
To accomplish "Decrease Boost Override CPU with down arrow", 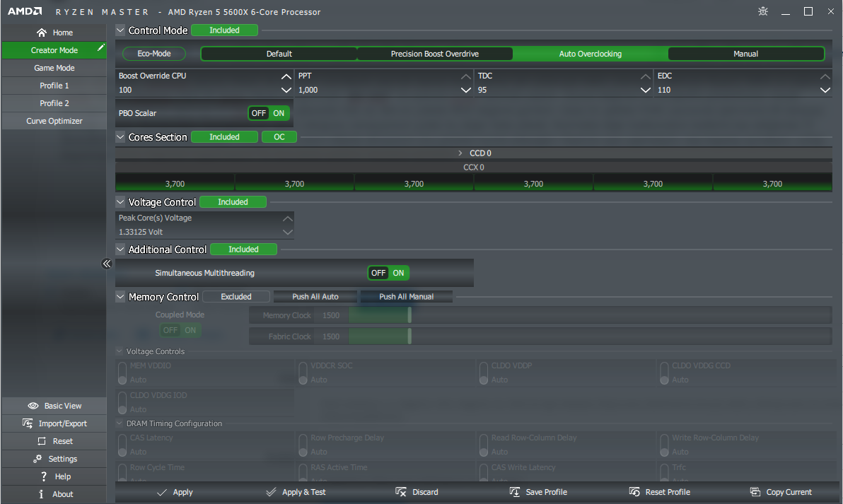I will (x=286, y=90).
